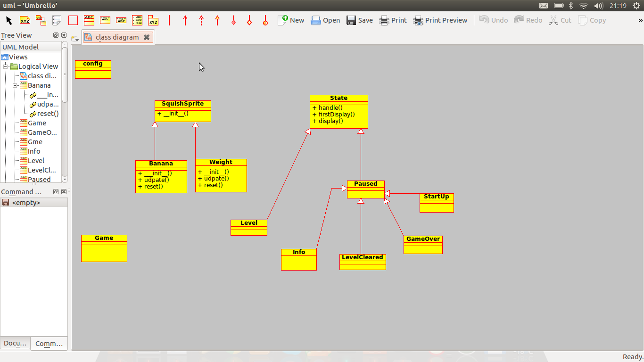Image resolution: width=644 pixels, height=362 pixels.
Task: Pick the circle-ended Containment tool
Action: tap(265, 20)
